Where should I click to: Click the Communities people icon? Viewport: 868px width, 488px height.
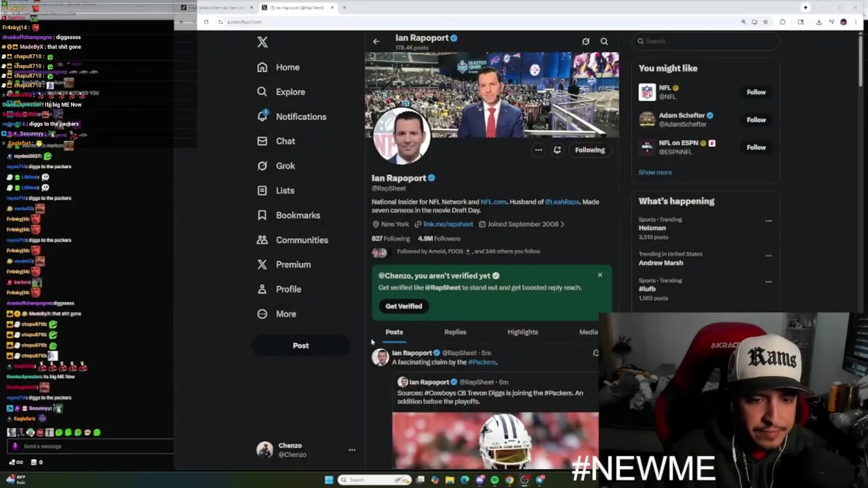point(262,240)
